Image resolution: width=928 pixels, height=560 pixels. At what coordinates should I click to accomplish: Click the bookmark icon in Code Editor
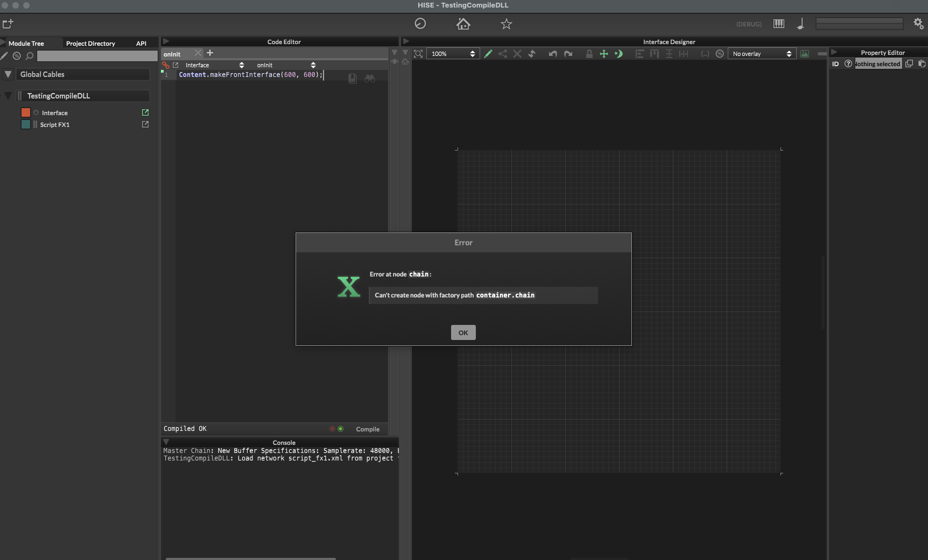tap(353, 79)
